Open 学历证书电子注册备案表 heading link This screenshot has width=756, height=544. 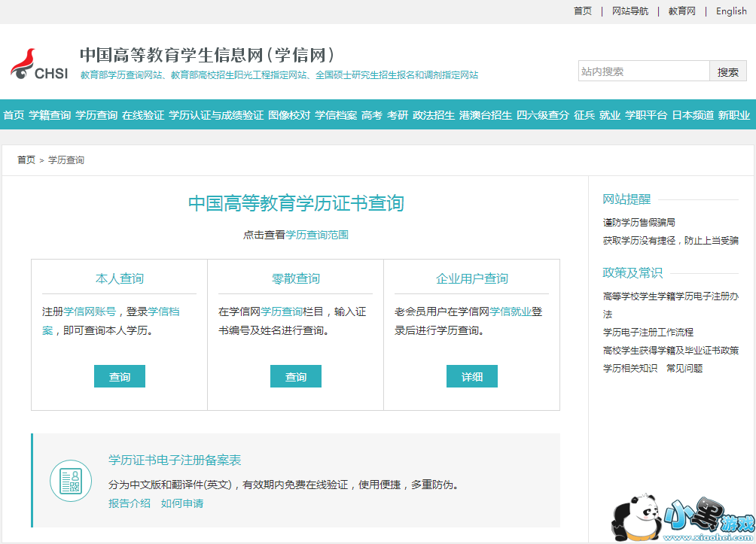click(175, 460)
